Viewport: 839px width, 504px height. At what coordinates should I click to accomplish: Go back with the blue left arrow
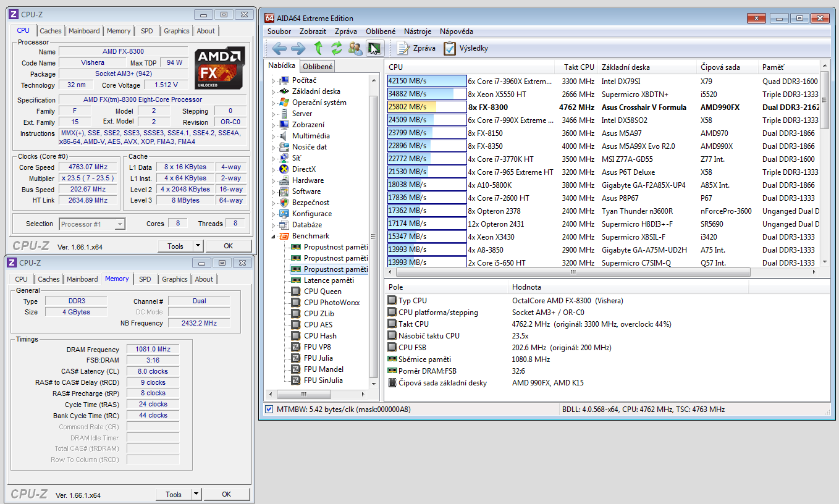click(x=279, y=48)
